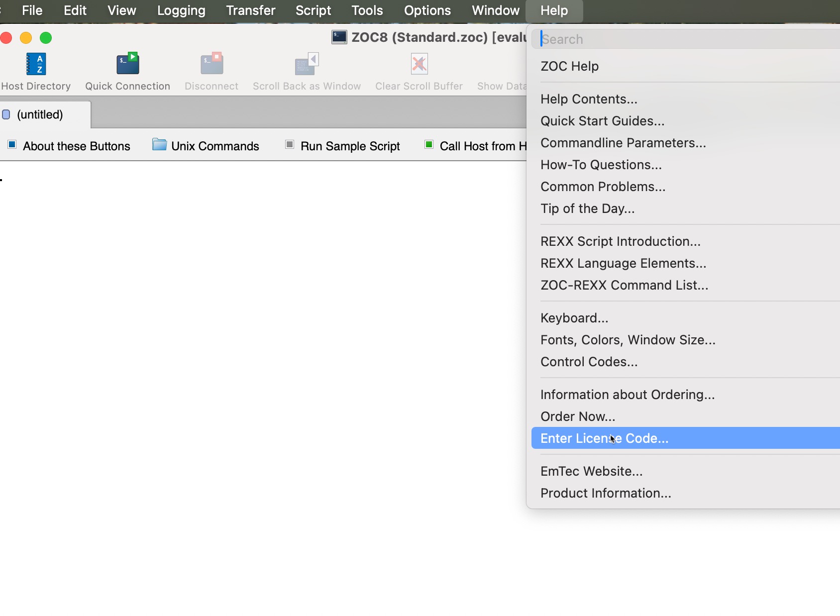Open Quick Start Guides menu item
The height and width of the screenshot is (616, 840).
pos(602,121)
